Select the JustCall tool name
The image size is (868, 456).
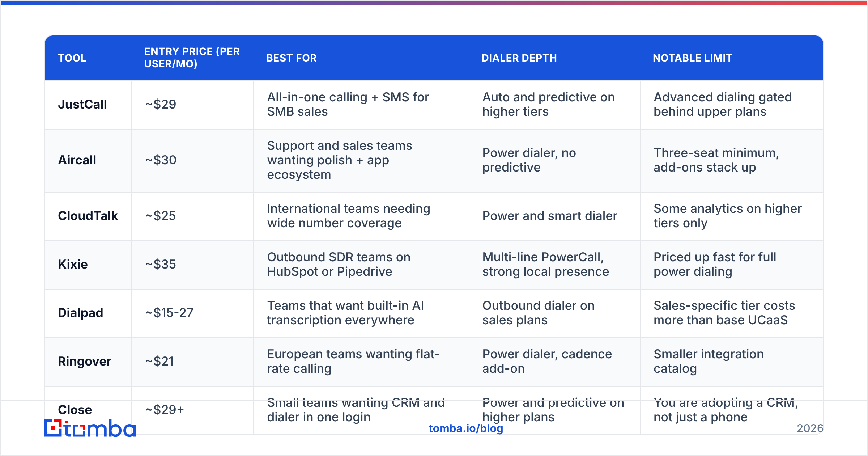click(82, 104)
